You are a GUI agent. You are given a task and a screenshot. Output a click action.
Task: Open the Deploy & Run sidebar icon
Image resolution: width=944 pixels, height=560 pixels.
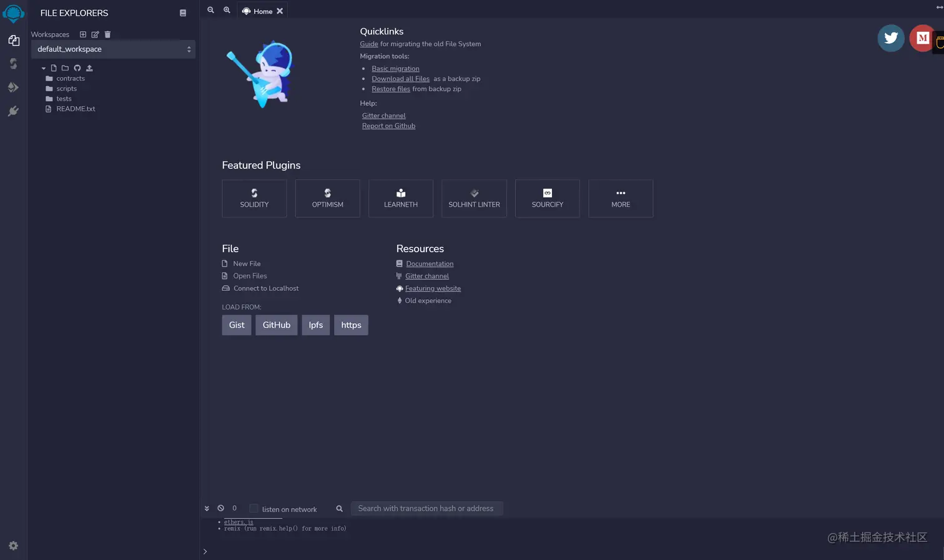(x=13, y=87)
